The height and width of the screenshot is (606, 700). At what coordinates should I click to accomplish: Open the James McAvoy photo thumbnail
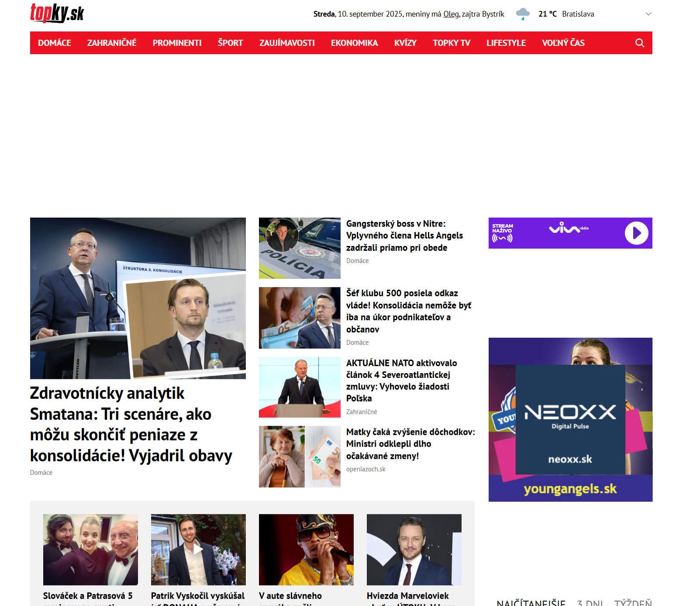[x=414, y=549]
